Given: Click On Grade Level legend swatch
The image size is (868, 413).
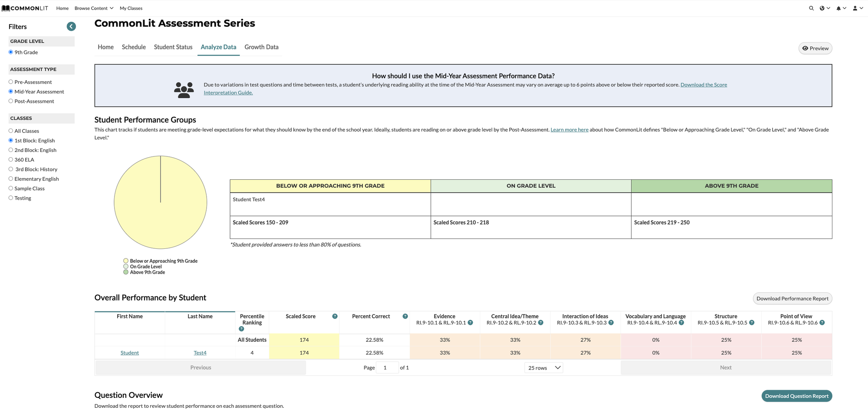Looking at the screenshot, I should (x=126, y=267).
